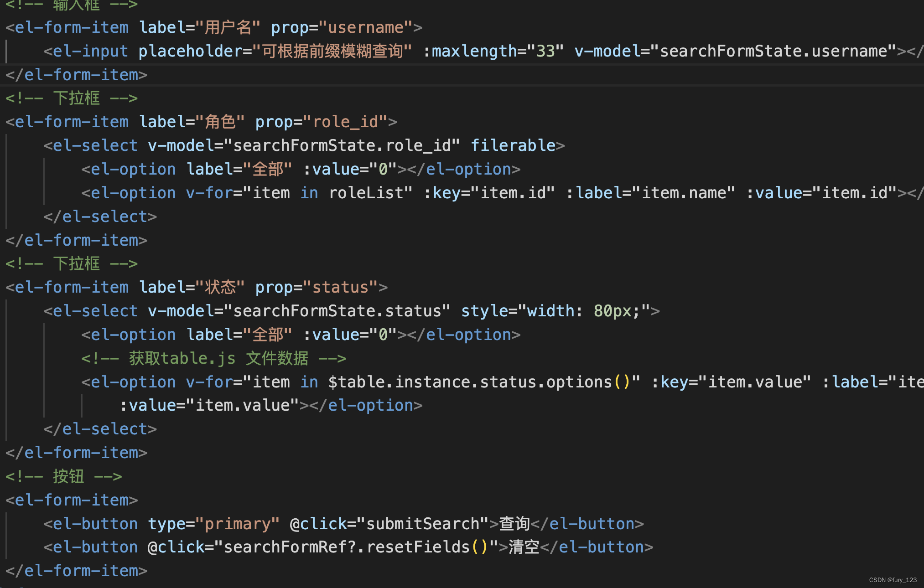Click the placeholder "可根据前缀模糊查询" string
Image resolution: width=924 pixels, height=588 pixels.
pyautogui.click(x=332, y=51)
